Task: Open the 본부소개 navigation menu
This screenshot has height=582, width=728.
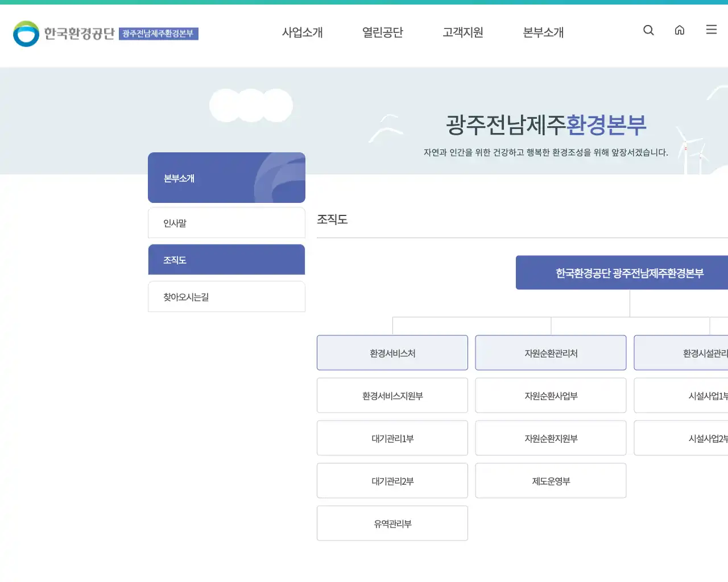Action: coord(543,32)
